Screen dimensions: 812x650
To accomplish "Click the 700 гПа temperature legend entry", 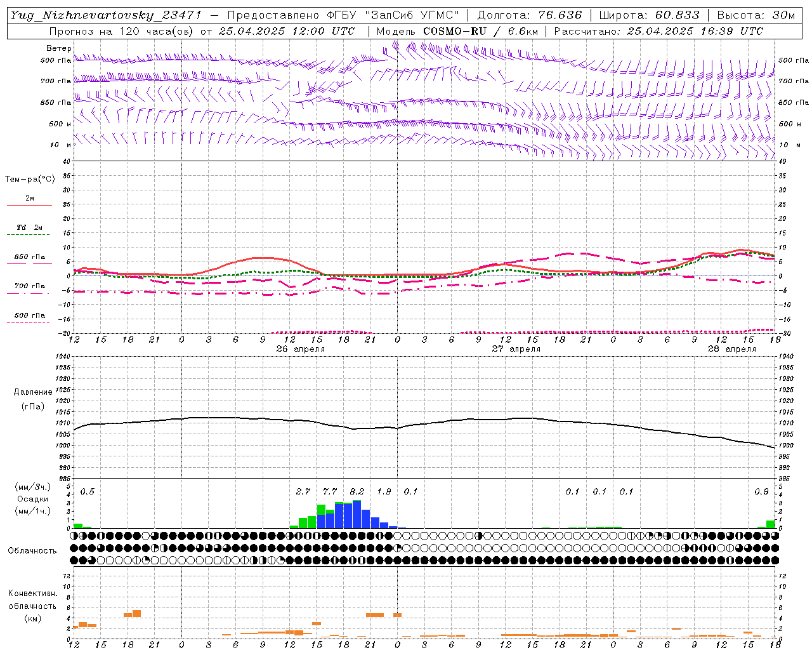I will click(x=30, y=286).
